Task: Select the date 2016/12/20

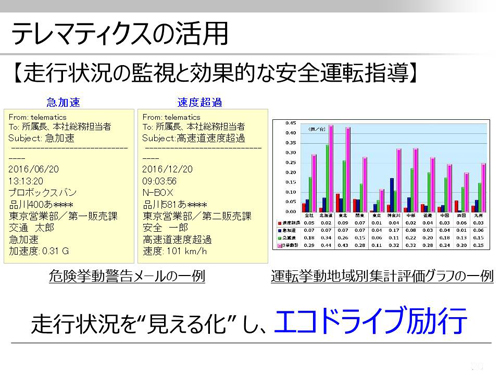Action: [168, 169]
